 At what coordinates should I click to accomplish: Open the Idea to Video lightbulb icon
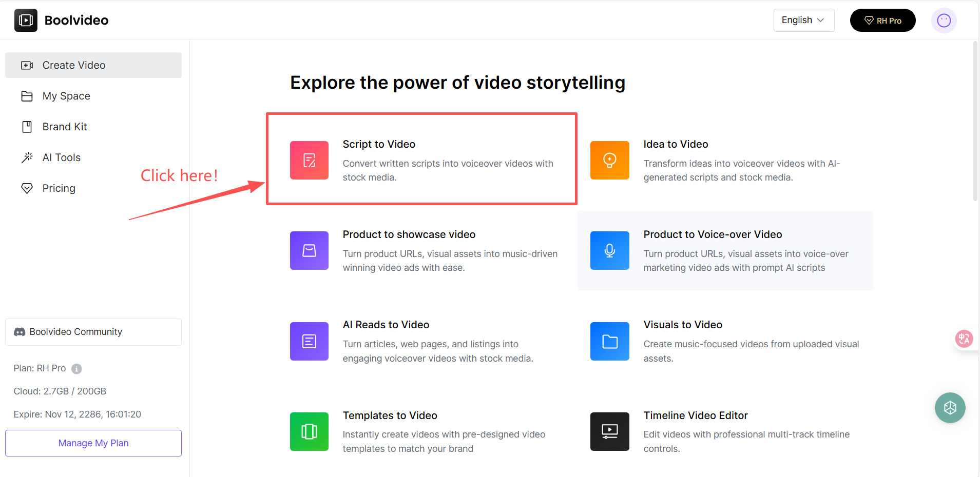[x=609, y=160]
